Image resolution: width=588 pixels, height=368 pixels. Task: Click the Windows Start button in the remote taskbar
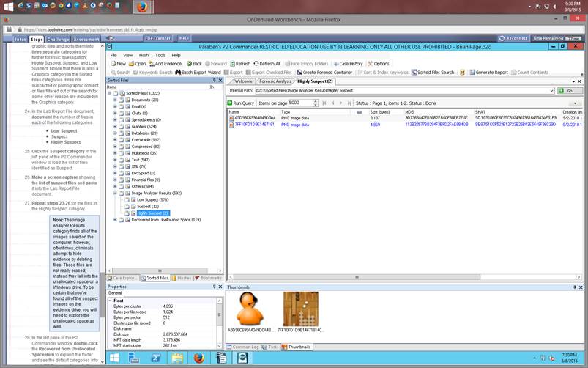point(114,358)
